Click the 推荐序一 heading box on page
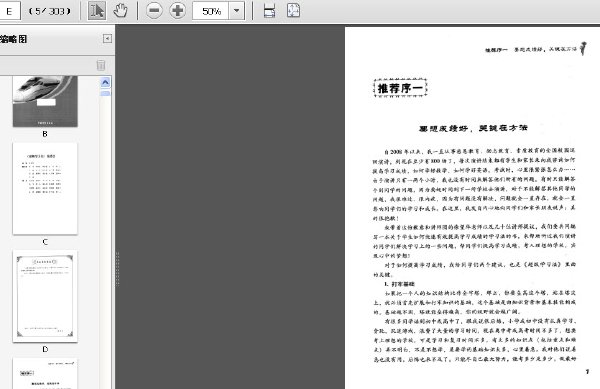 pos(400,88)
